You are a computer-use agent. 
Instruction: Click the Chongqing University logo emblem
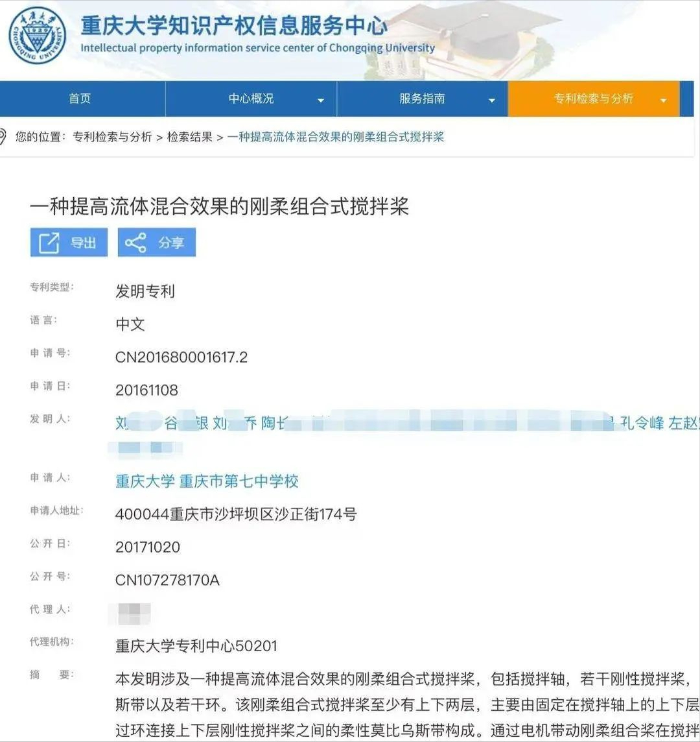[38, 36]
